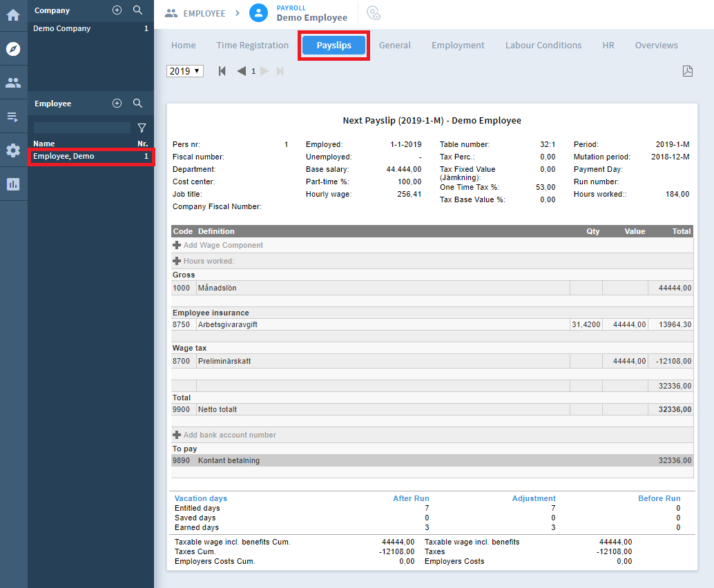Open the Time Registration tab
This screenshot has width=714, height=588.
point(252,45)
